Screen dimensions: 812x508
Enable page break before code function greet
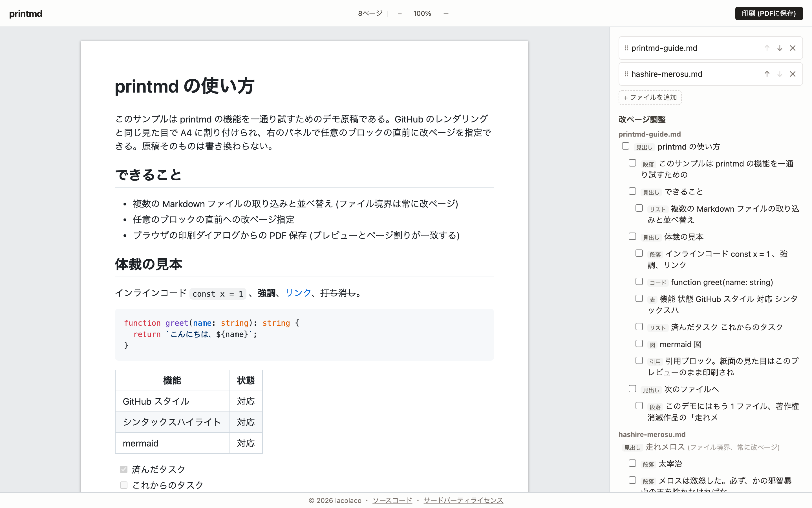tap(639, 282)
